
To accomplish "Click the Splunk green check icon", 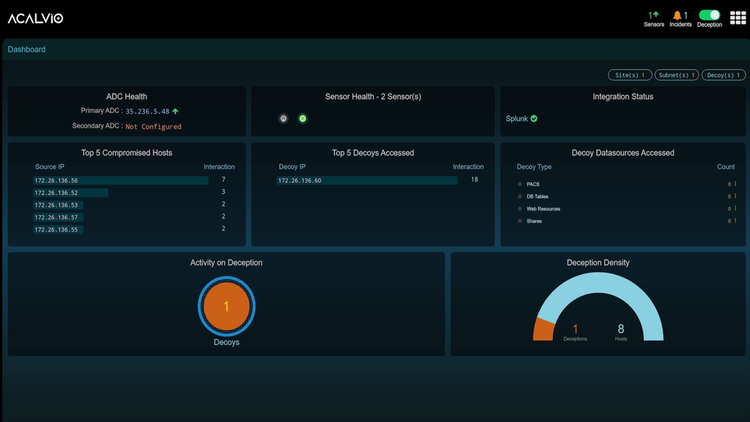I will 534,119.
